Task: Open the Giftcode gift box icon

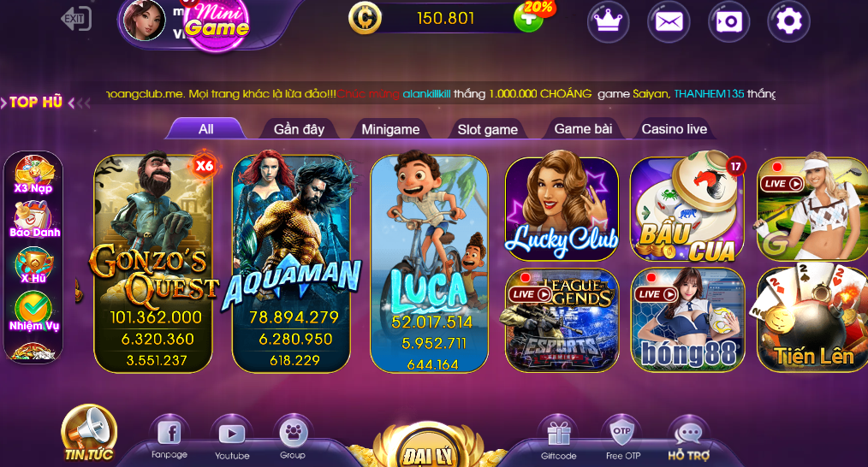Action: [559, 434]
